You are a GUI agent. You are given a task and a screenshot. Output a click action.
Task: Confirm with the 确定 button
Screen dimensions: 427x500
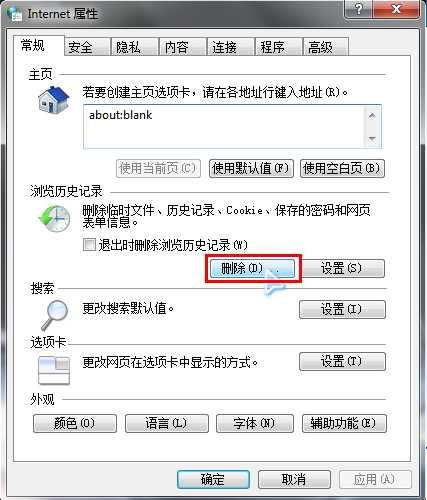point(213,480)
